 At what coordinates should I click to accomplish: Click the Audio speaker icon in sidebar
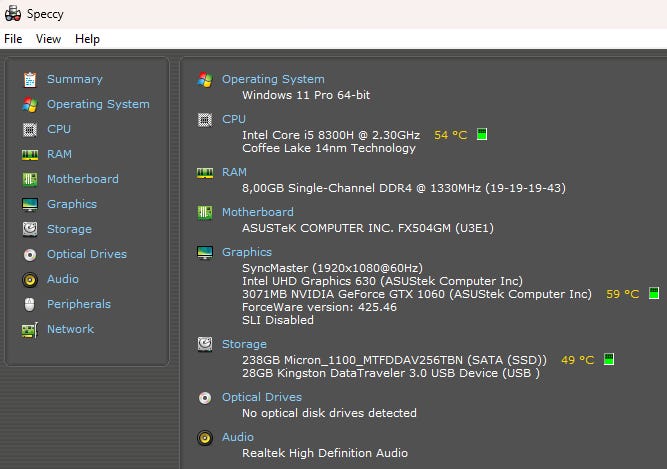[x=30, y=280]
